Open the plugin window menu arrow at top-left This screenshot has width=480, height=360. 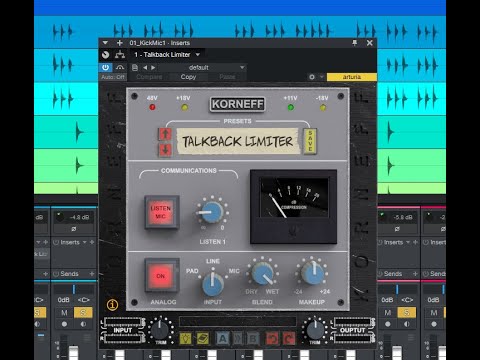[x=105, y=43]
